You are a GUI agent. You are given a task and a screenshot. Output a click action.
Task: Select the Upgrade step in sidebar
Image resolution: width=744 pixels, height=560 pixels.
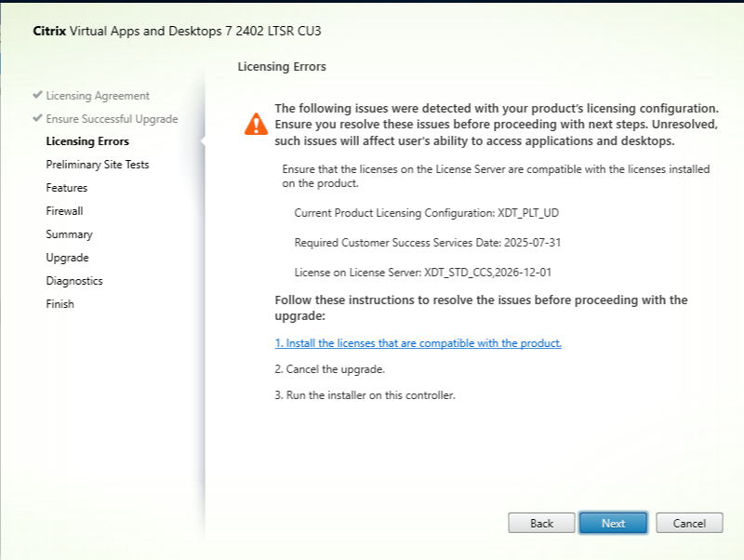[67, 258]
